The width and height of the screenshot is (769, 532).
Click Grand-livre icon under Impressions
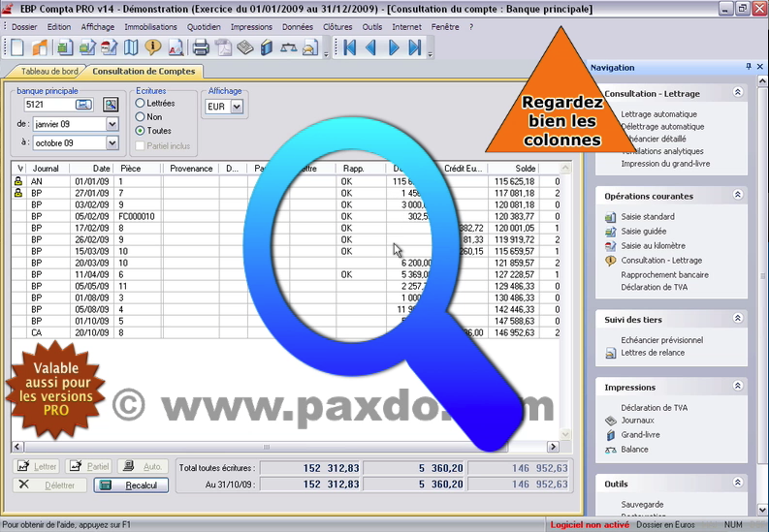coord(611,435)
